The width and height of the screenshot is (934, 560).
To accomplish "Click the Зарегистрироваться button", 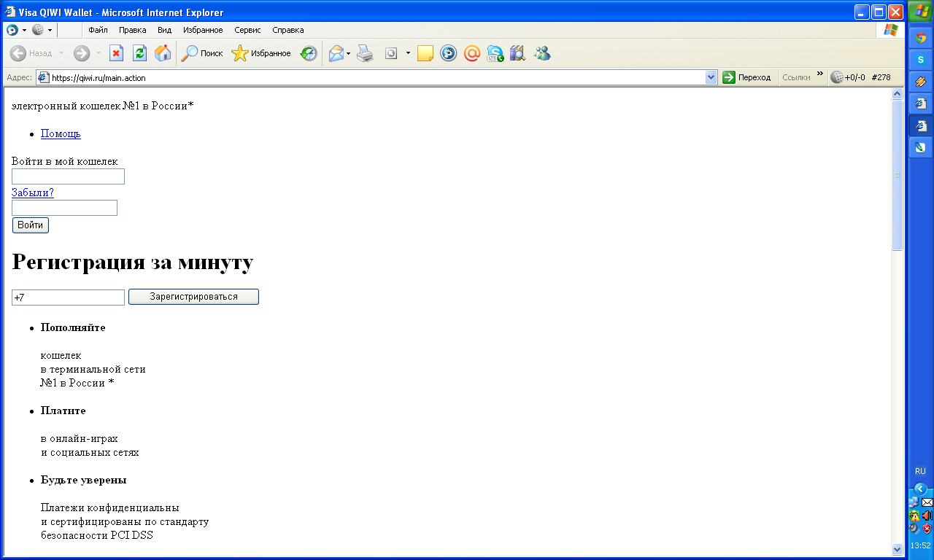I will [193, 297].
